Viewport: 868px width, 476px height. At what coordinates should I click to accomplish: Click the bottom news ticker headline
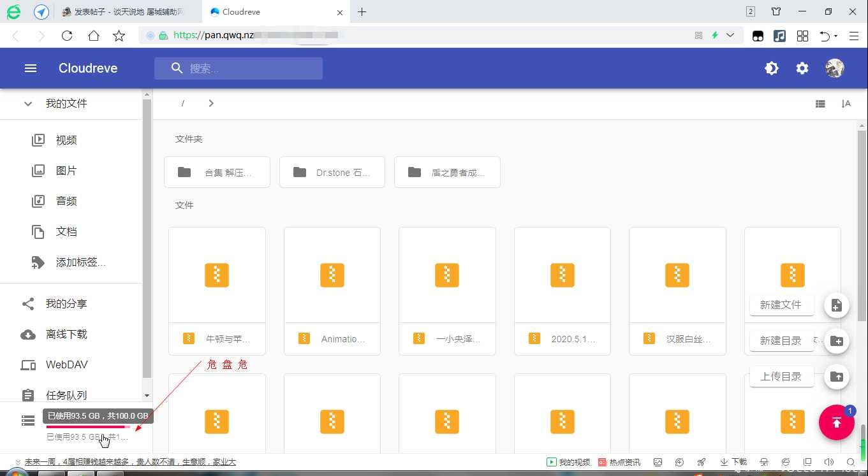coord(131,462)
